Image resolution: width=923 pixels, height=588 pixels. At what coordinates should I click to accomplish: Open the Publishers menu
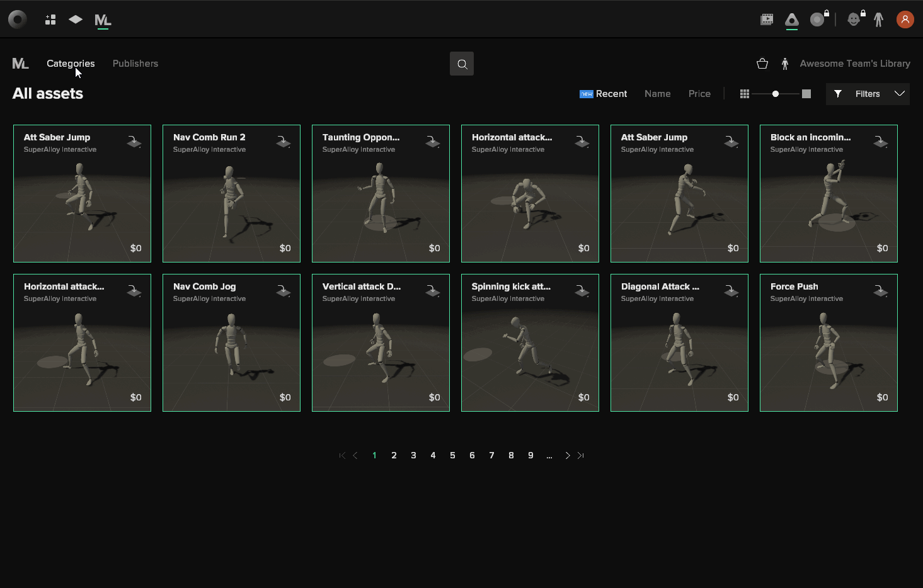(x=135, y=63)
